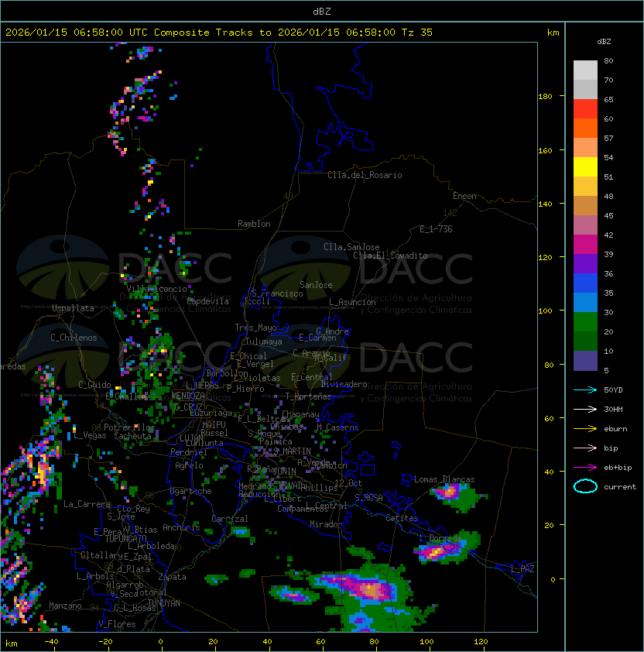Click the P_Hierro place label
Viewport: 644px width, 652px height.
click(x=245, y=389)
